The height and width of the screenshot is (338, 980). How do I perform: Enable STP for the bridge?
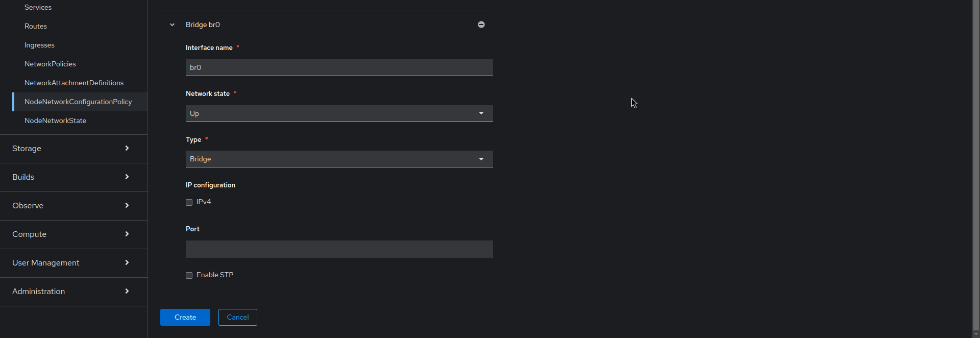click(189, 275)
